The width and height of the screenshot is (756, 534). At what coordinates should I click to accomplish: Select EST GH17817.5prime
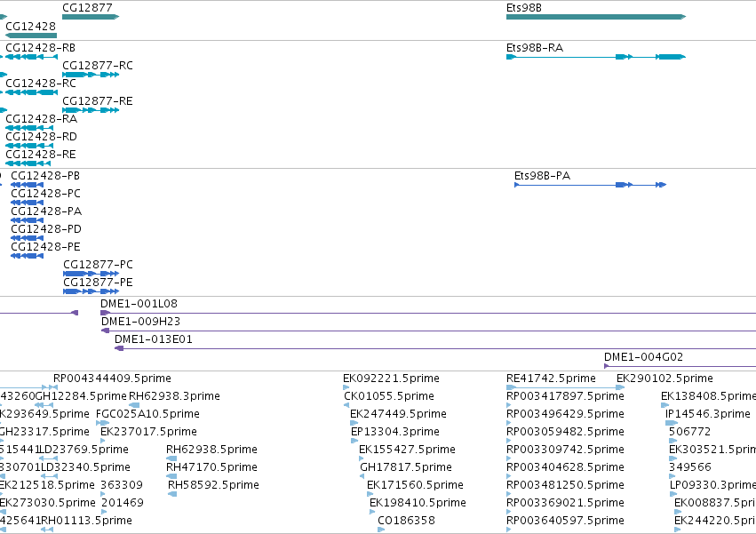pos(405,467)
